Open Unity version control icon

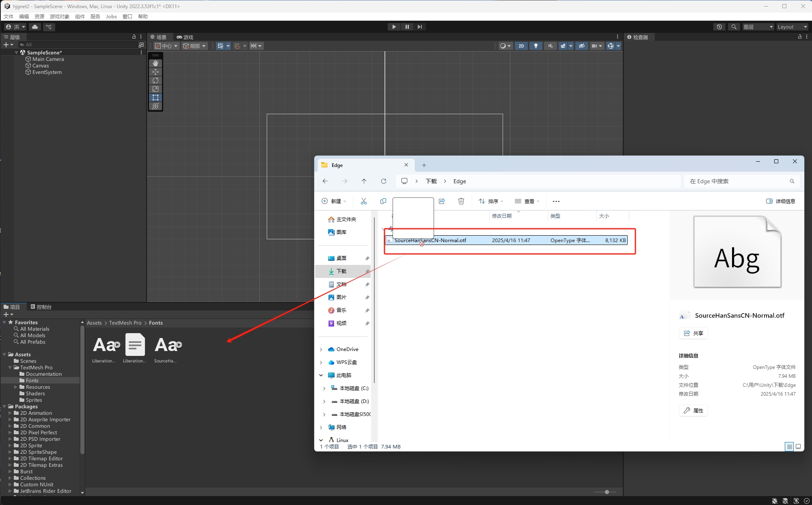click(49, 27)
